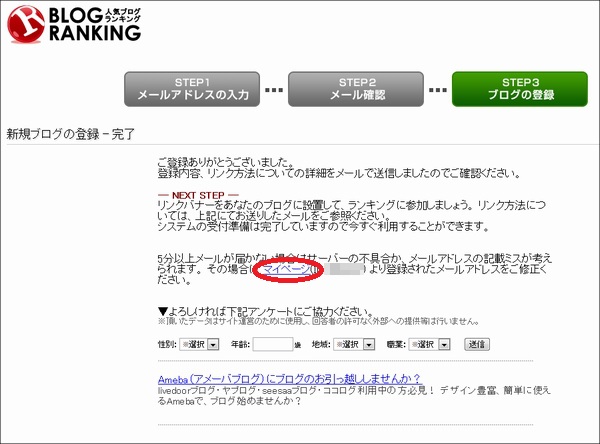Open the 地域 selection dropdown

click(x=354, y=344)
